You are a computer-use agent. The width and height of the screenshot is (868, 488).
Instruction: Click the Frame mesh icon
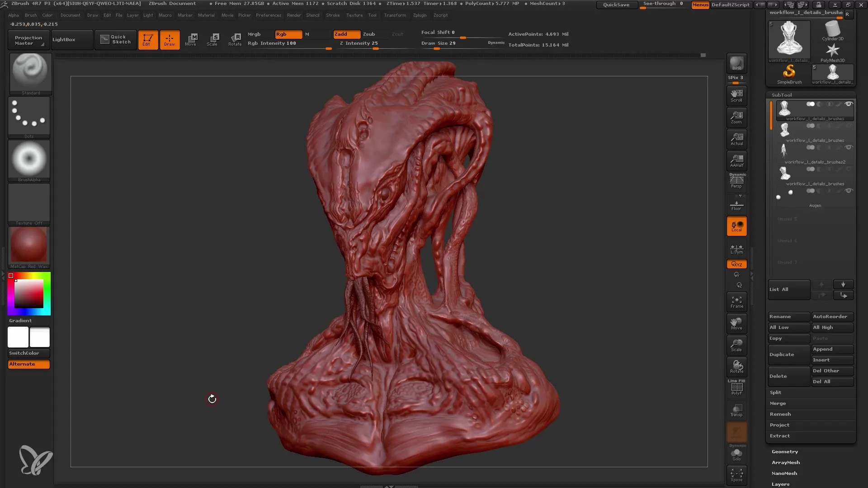736,302
